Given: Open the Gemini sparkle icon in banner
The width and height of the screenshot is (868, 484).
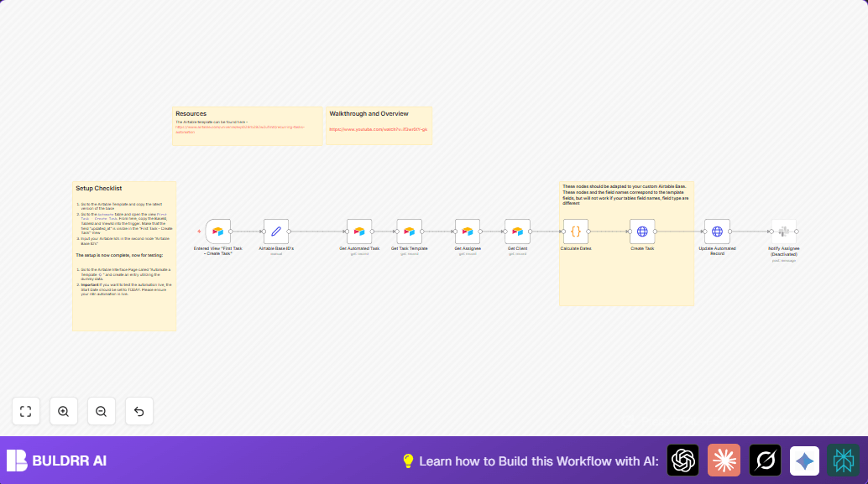Looking at the screenshot, I should (804, 461).
